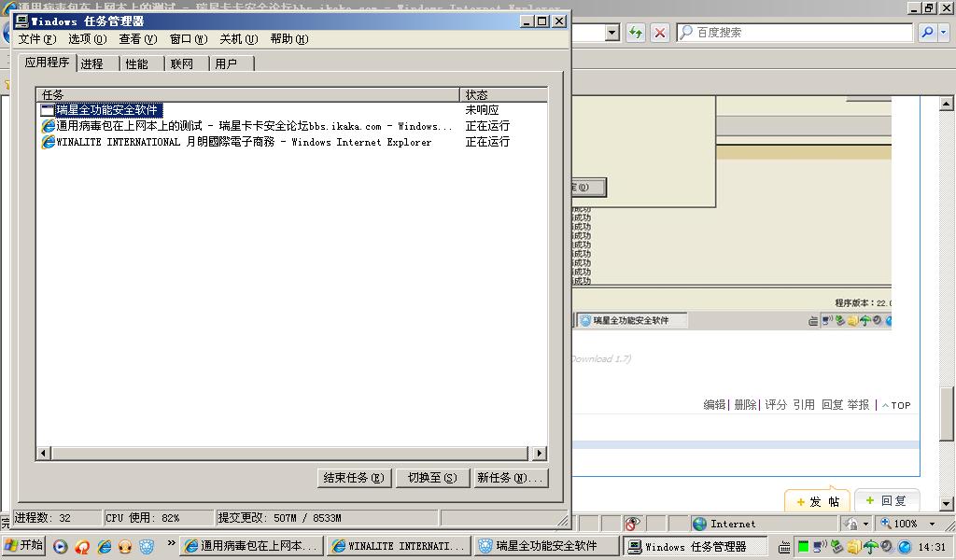Open the 文件(F) menu in Task Manager
Viewport: 956px width, 560px height.
coord(37,39)
